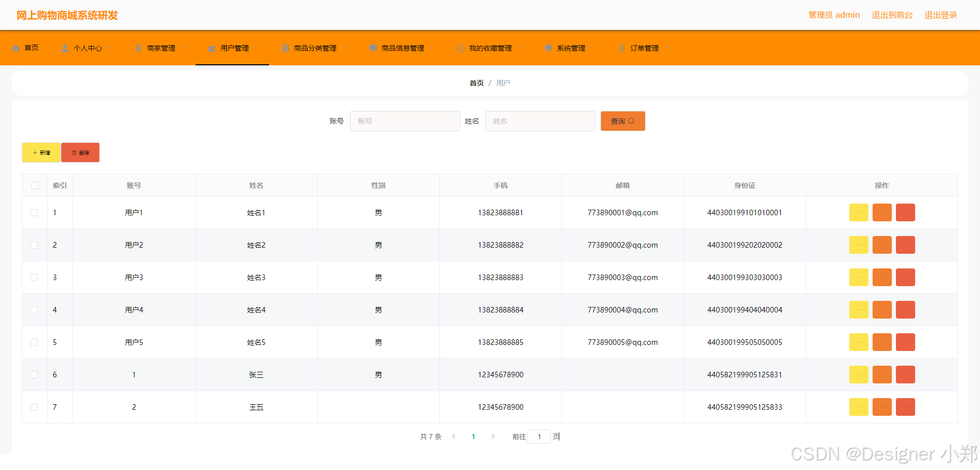Click orange action button in 用户2 row

[882, 245]
